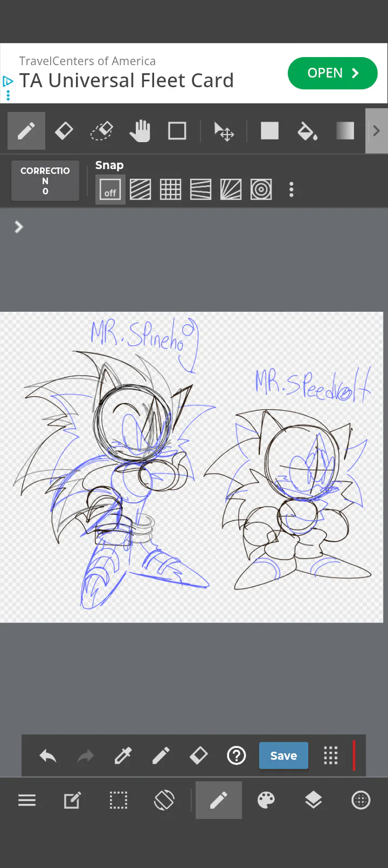This screenshot has width=388, height=868.
Task: Open the brush panel in bottom bar
Action: point(219,801)
